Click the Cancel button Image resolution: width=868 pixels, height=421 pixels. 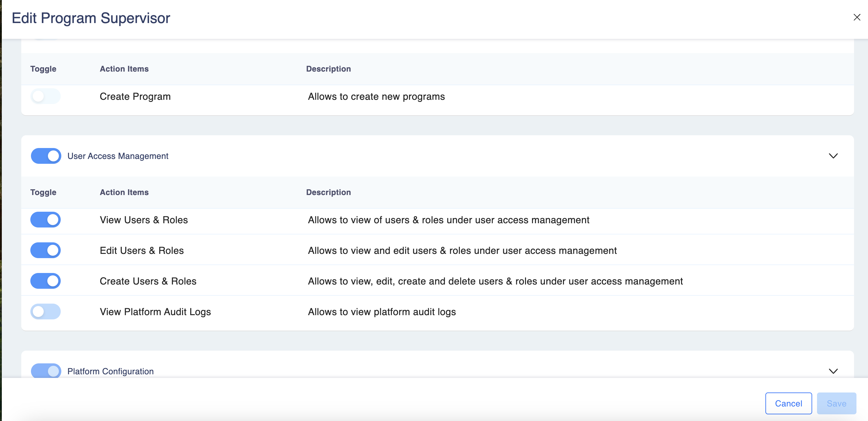pyautogui.click(x=788, y=403)
